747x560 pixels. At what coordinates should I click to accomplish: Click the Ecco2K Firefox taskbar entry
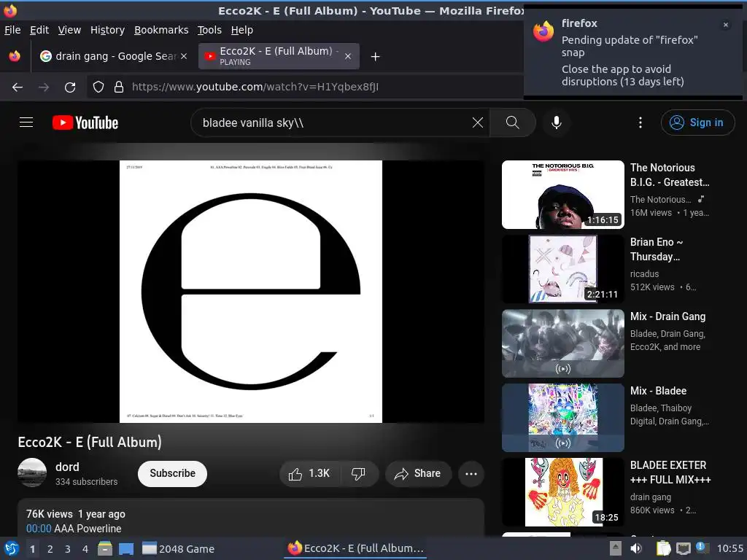tap(355, 548)
